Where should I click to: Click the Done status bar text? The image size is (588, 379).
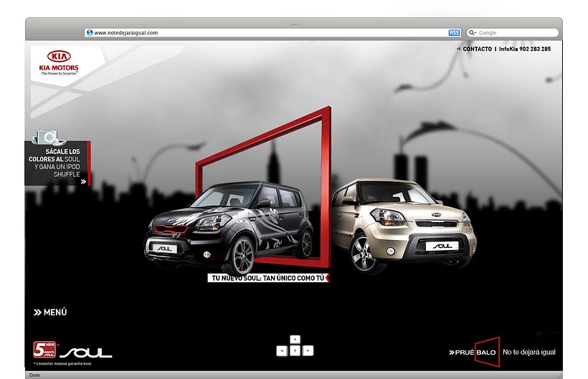[34, 375]
